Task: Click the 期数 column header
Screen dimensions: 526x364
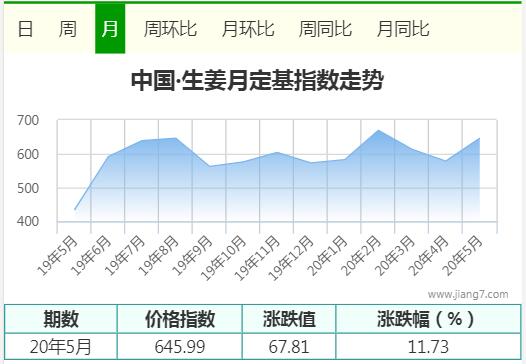Action: [61, 319]
